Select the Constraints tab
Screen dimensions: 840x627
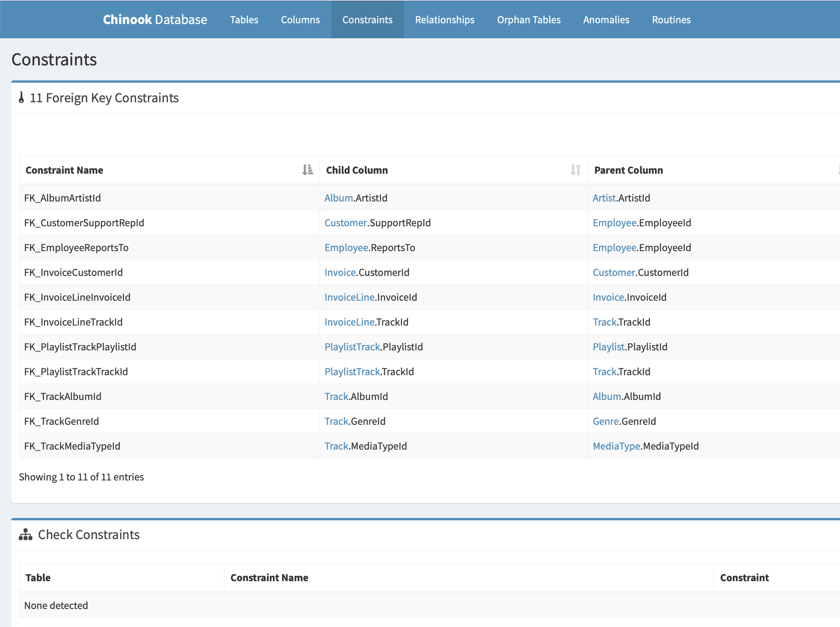(x=367, y=20)
